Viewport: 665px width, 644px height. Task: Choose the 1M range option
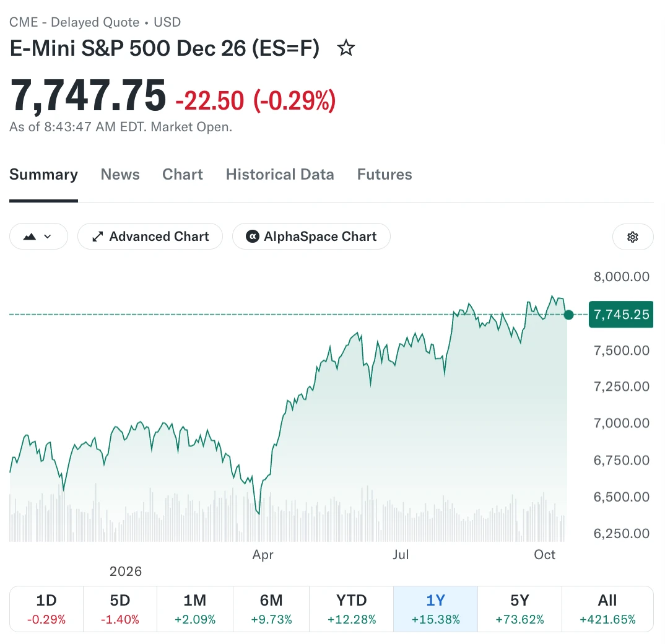195,609
